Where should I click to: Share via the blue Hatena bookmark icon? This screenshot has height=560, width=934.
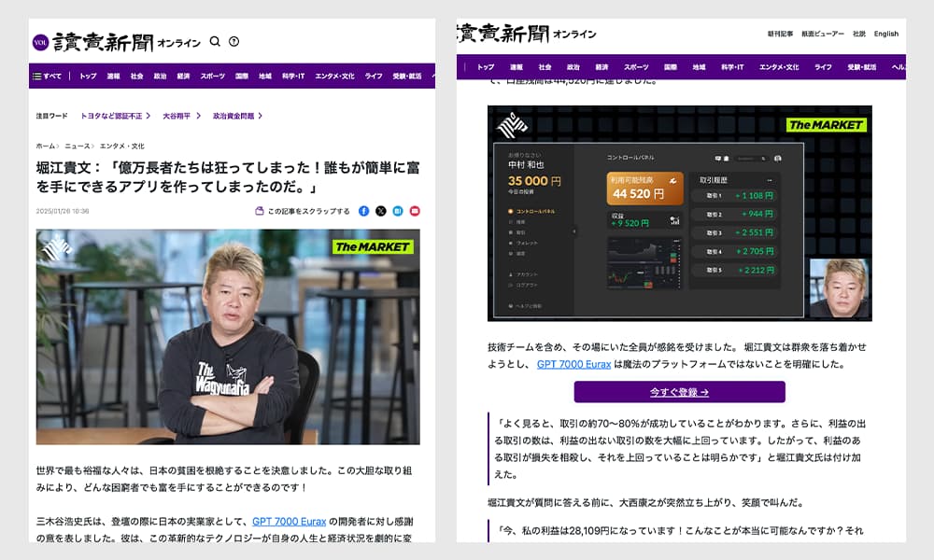pyautogui.click(x=398, y=211)
